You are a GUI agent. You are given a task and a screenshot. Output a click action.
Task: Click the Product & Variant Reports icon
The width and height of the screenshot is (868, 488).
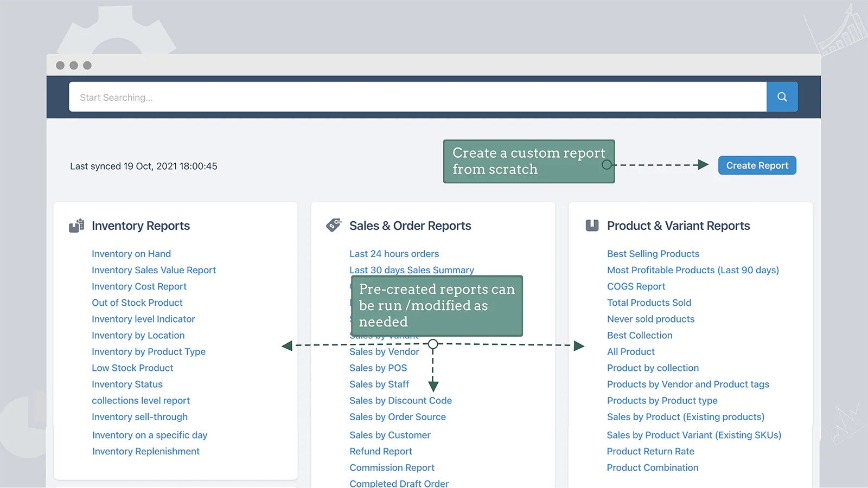591,225
